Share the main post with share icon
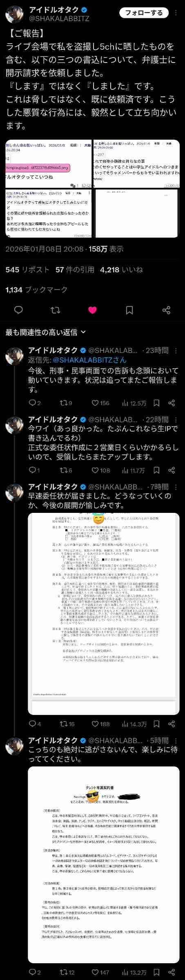This screenshot has width=185, height=980. [166, 310]
